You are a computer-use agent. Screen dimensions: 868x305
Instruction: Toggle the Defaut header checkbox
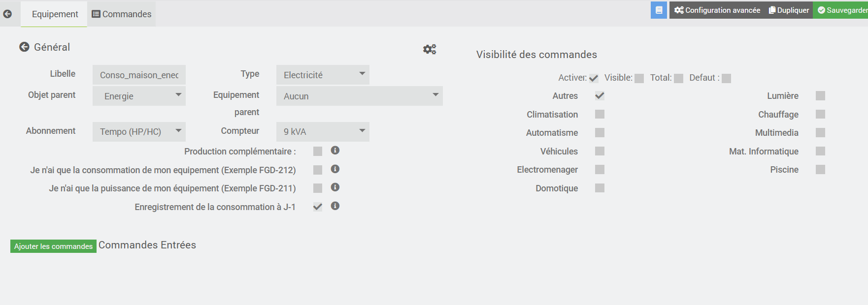coord(726,78)
